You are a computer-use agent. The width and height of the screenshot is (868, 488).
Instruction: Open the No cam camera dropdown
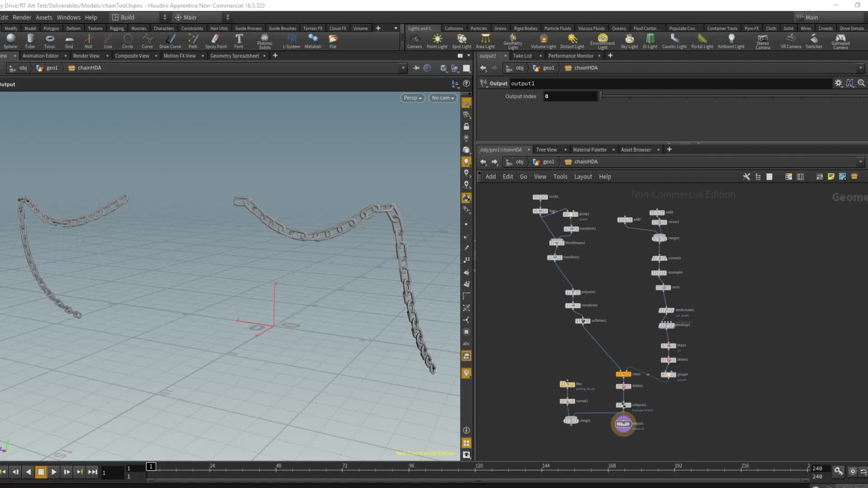pyautogui.click(x=442, y=98)
